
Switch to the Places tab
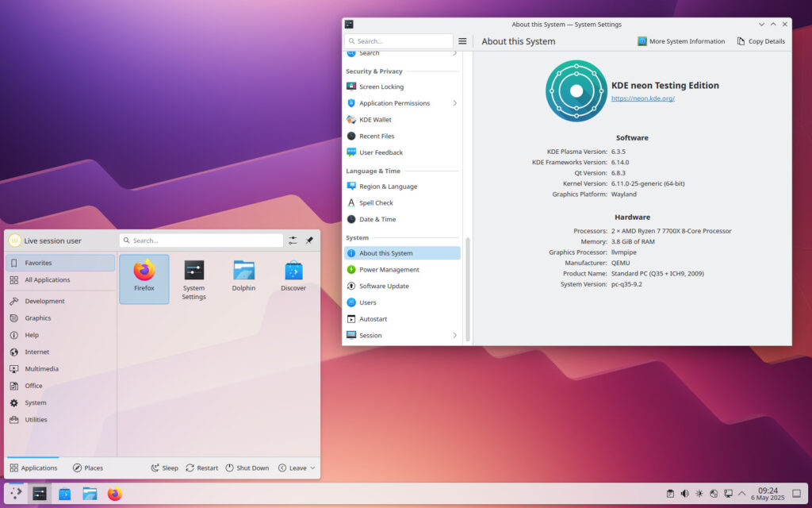87,468
